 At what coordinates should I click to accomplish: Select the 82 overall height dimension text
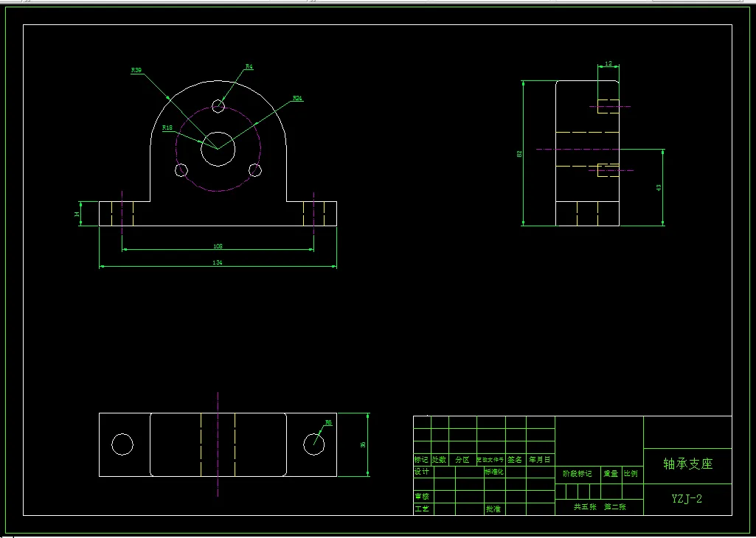[519, 153]
